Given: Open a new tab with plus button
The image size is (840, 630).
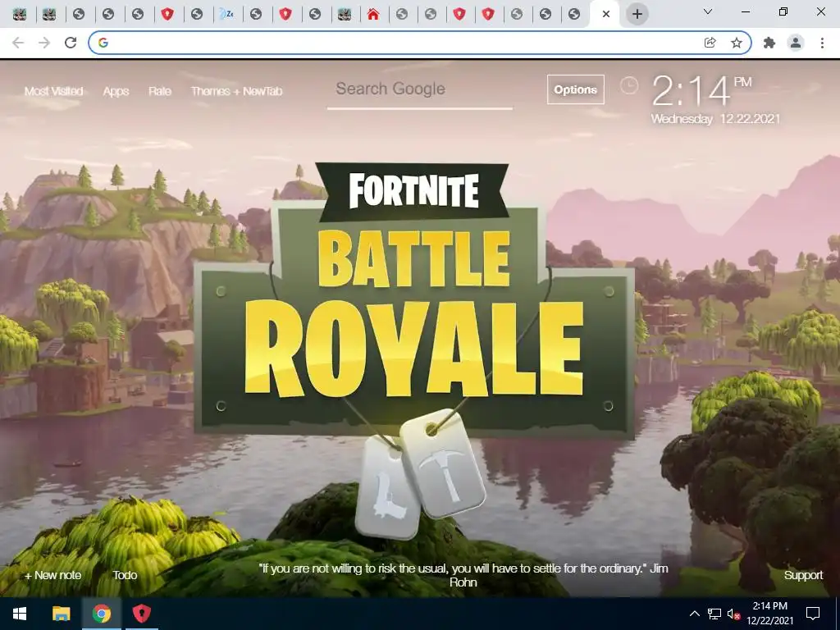Looking at the screenshot, I should [x=637, y=14].
